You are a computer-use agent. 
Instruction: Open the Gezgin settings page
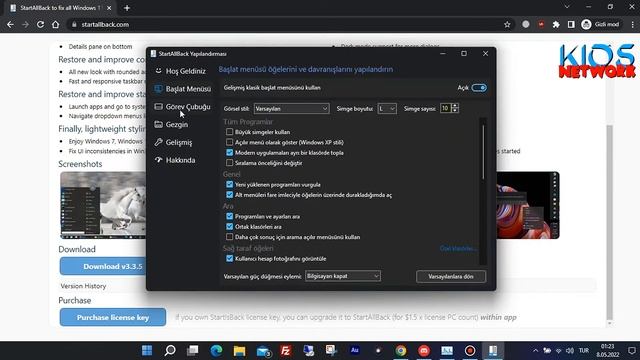click(171, 124)
